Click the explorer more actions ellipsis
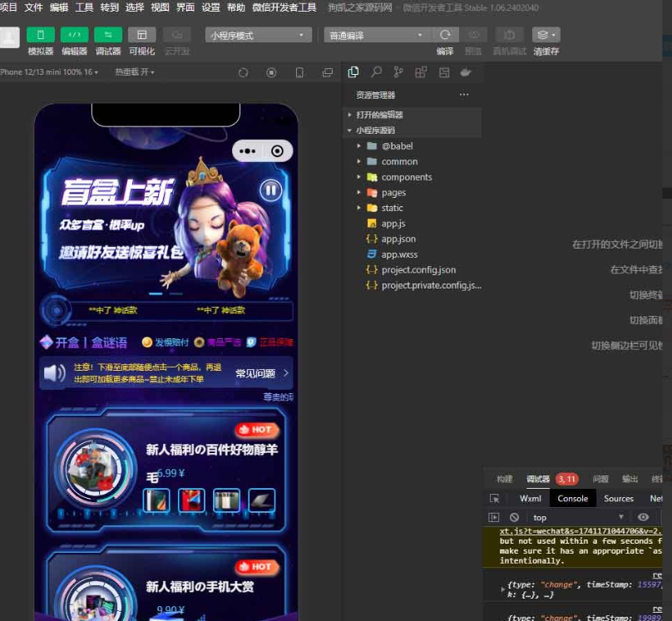The image size is (672, 621). point(464,95)
